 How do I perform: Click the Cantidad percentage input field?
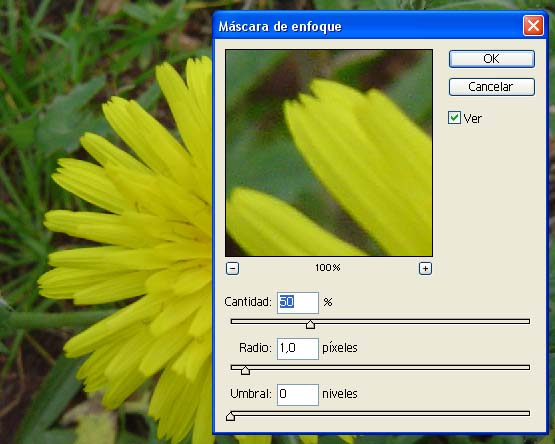click(x=298, y=302)
